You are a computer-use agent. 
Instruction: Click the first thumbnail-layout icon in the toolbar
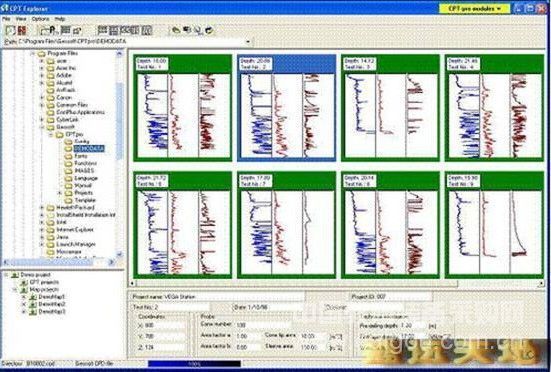(103, 31)
